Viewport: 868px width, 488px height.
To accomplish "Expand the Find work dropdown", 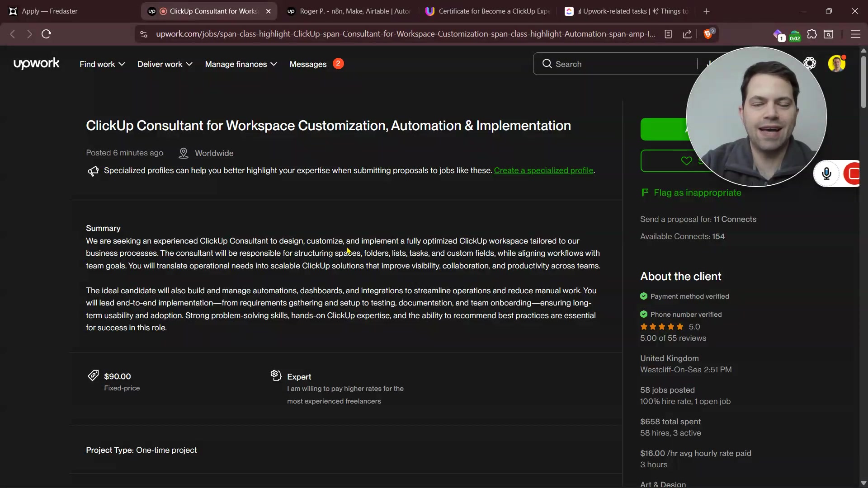I will pyautogui.click(x=102, y=64).
